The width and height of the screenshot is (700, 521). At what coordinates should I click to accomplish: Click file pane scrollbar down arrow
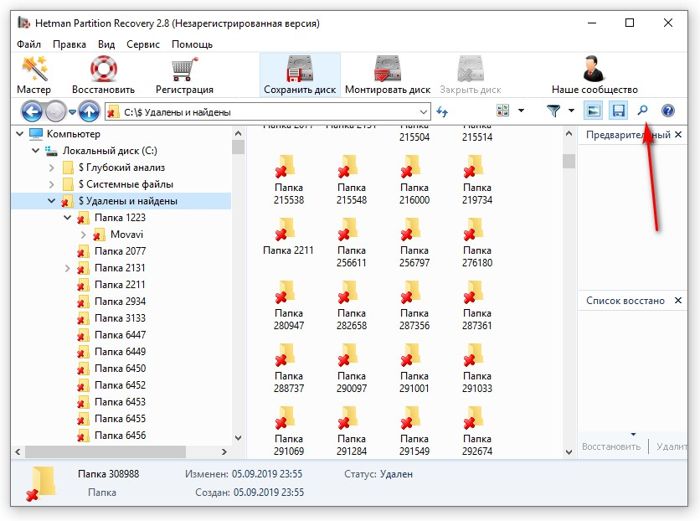tap(569, 452)
